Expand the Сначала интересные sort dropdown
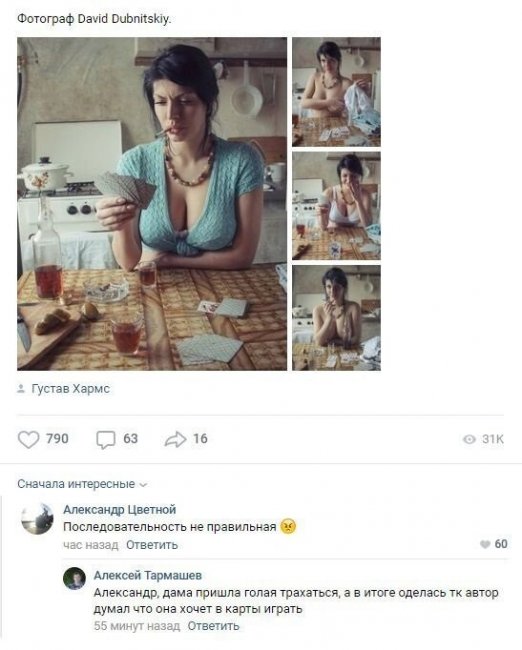Screen dimensions: 522x650 tap(82, 484)
